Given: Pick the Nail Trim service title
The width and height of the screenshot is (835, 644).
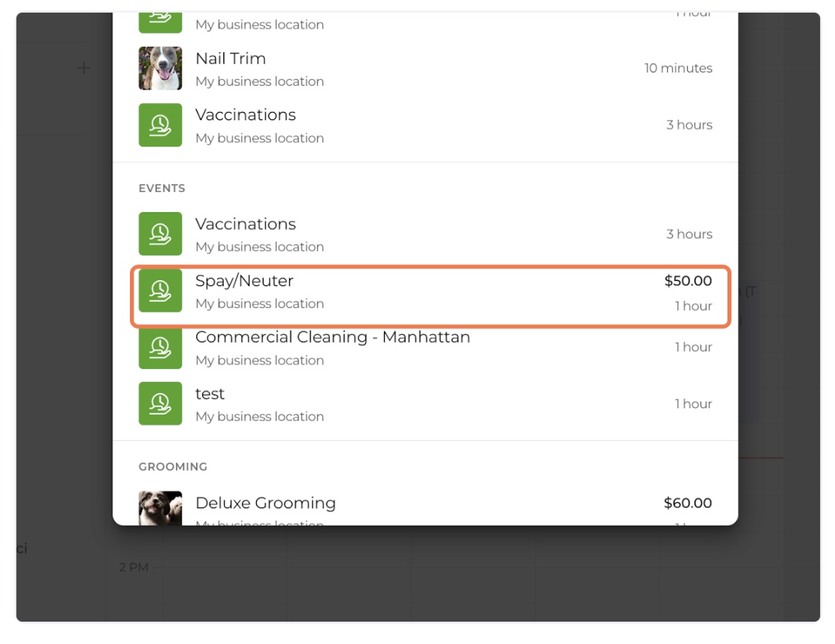Looking at the screenshot, I should coord(230,58).
